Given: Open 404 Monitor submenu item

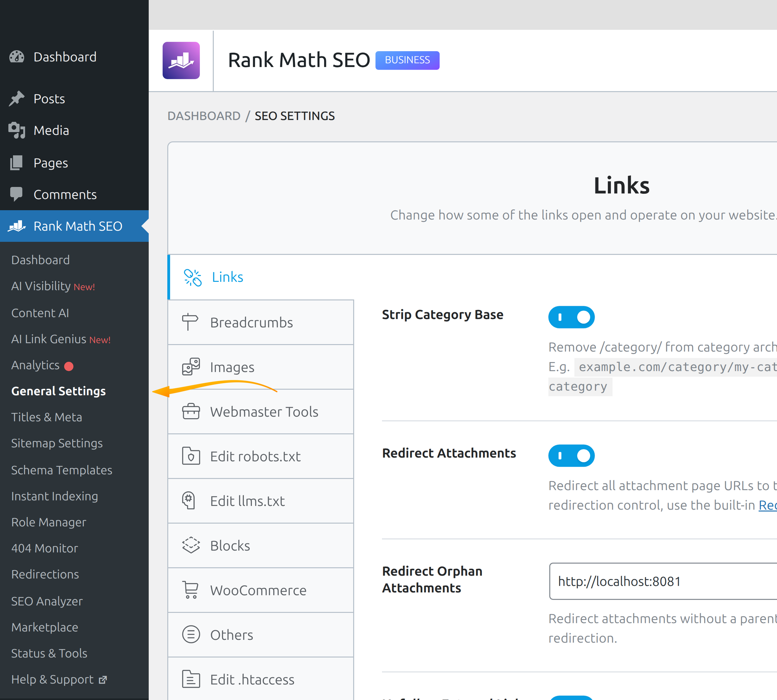Looking at the screenshot, I should point(45,548).
